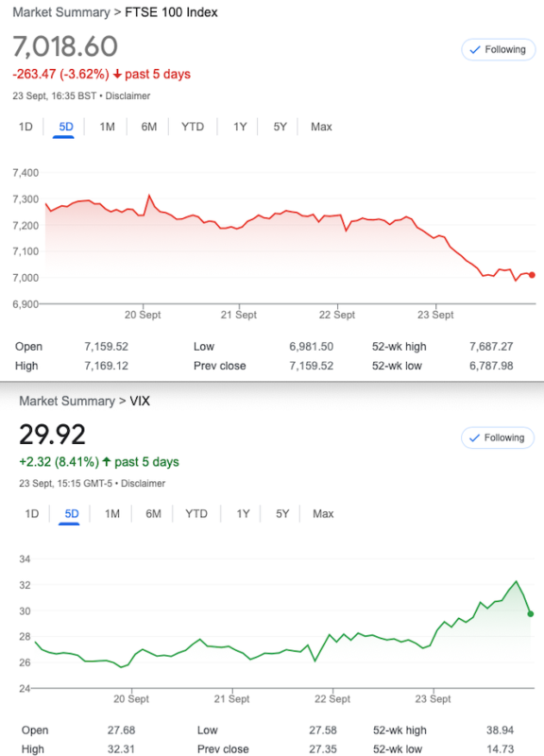Click the VIX 52-wk high value 38.94
Screen dimensions: 544x756
point(501,730)
